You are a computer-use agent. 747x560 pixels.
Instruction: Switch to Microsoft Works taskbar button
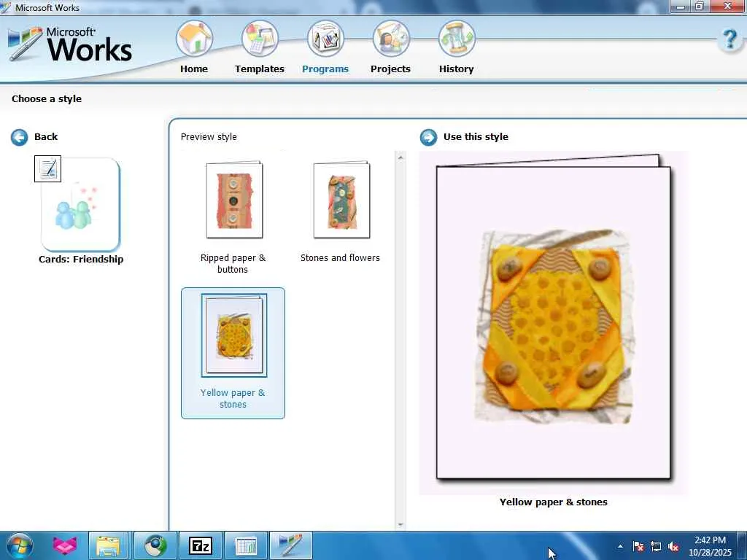(291, 545)
